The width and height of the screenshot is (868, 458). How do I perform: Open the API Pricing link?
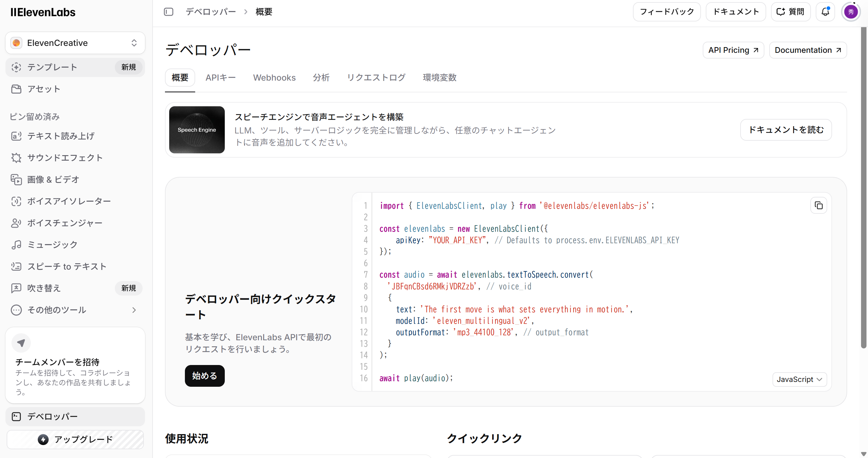point(733,50)
